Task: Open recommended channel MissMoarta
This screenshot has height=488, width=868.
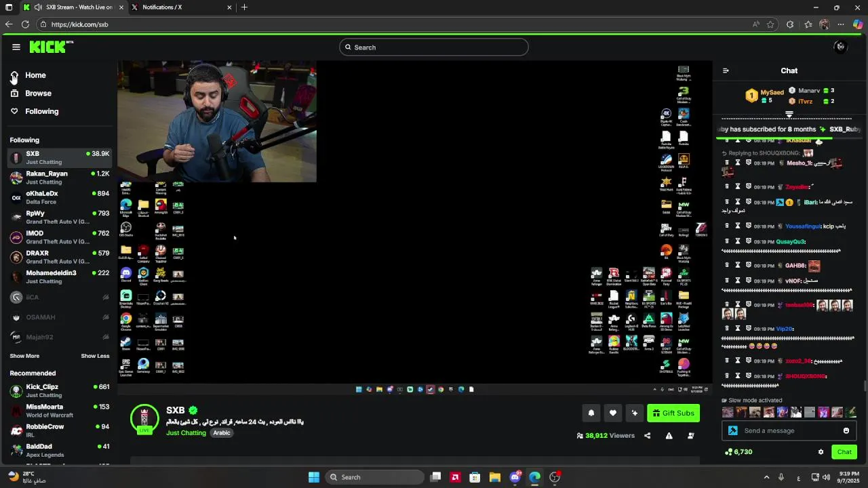Action: click(x=60, y=411)
